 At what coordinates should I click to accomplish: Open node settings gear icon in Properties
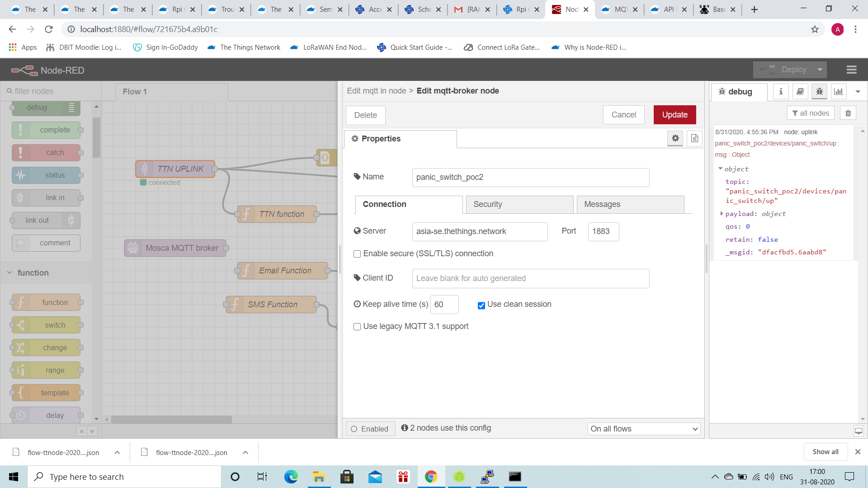pos(675,138)
